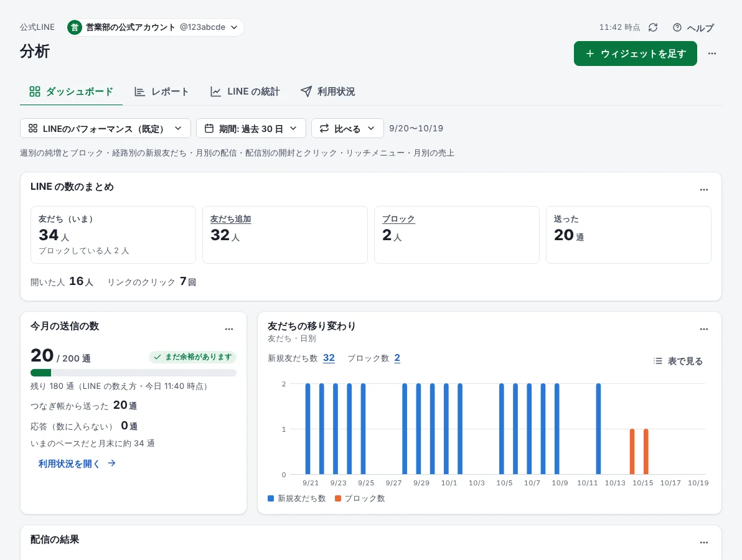Click the ウィジェットを足す button

pos(635,54)
